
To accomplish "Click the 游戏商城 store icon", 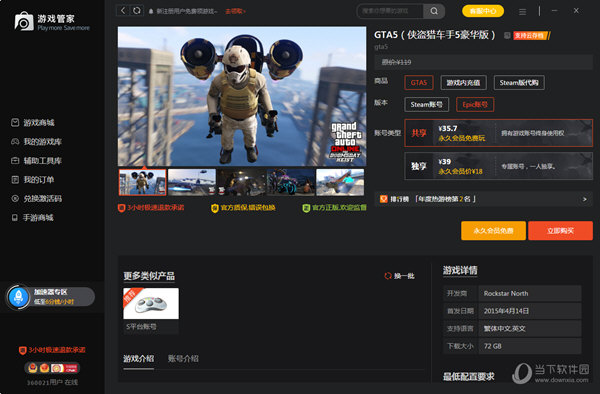I will [15, 122].
